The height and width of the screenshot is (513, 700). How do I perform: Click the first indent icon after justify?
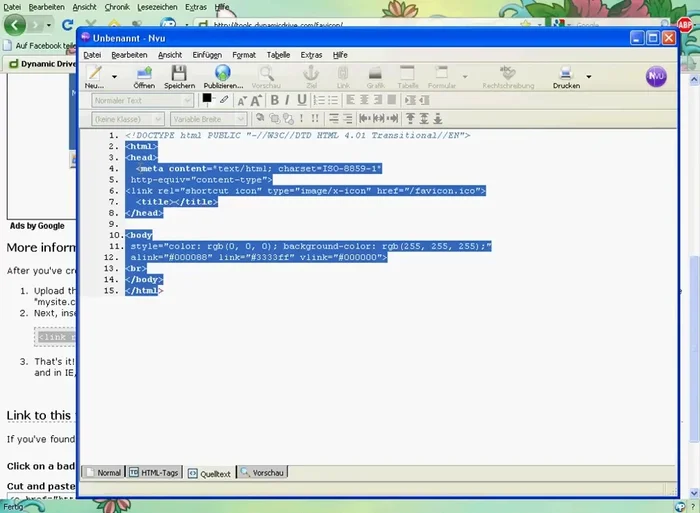(x=410, y=100)
